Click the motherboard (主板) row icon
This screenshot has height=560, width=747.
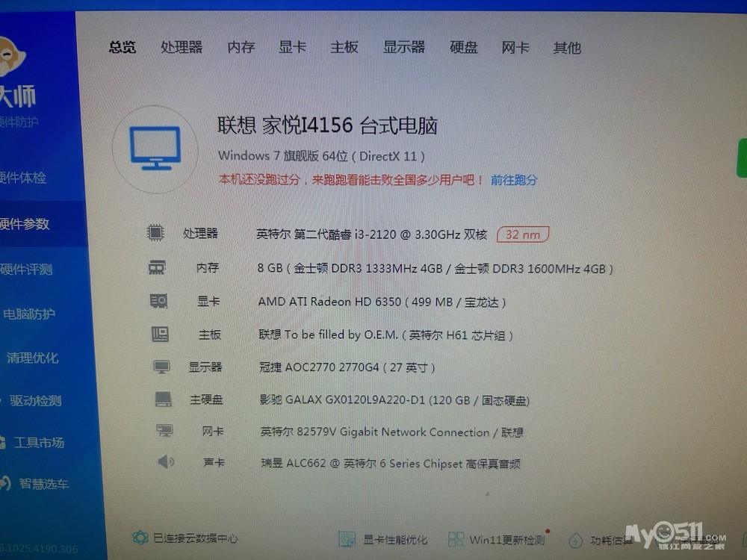click(x=160, y=335)
